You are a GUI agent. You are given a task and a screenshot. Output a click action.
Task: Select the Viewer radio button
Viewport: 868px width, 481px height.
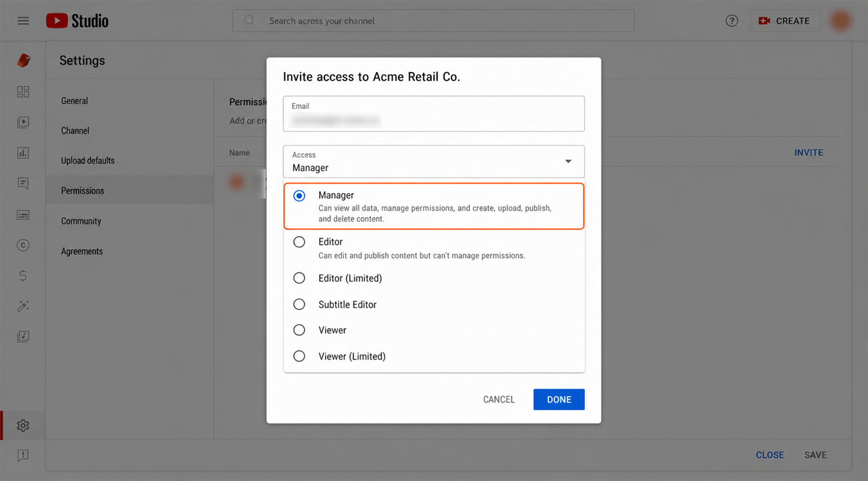tap(299, 330)
